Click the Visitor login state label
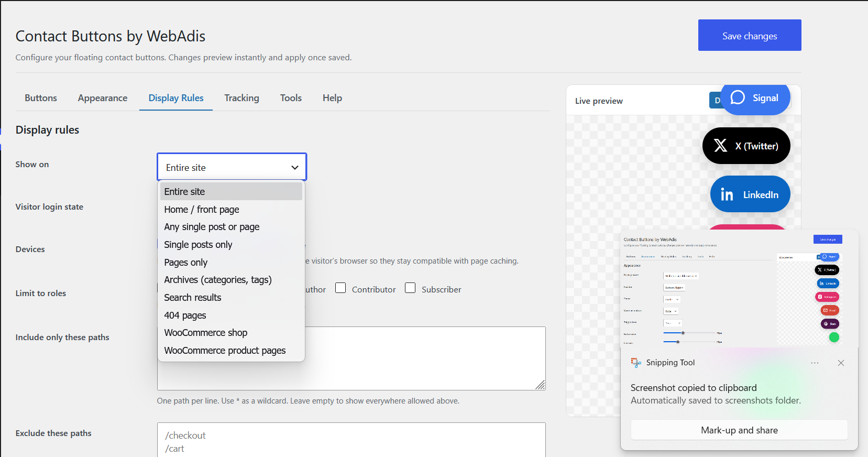Viewport: 868px width, 457px height. (x=49, y=207)
